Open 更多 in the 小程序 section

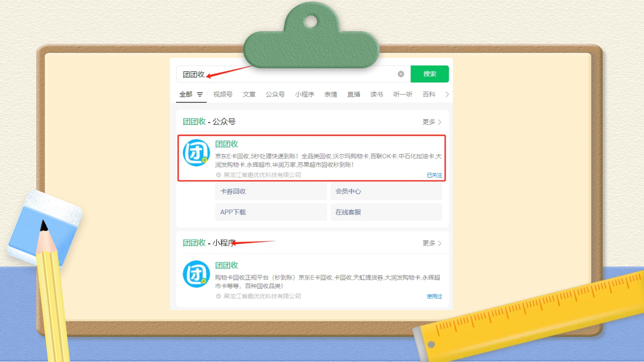pyautogui.click(x=432, y=243)
